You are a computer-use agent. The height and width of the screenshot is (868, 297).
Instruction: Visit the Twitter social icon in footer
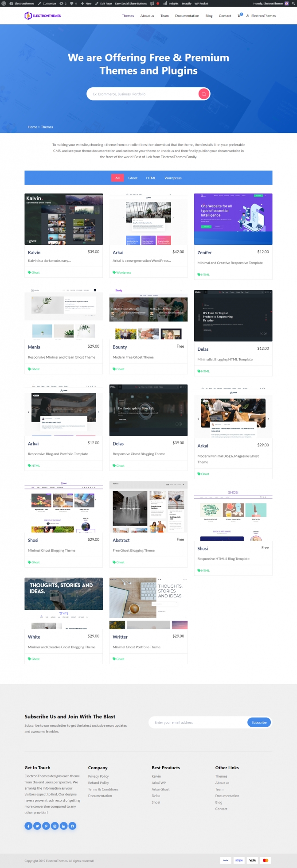[x=37, y=825]
